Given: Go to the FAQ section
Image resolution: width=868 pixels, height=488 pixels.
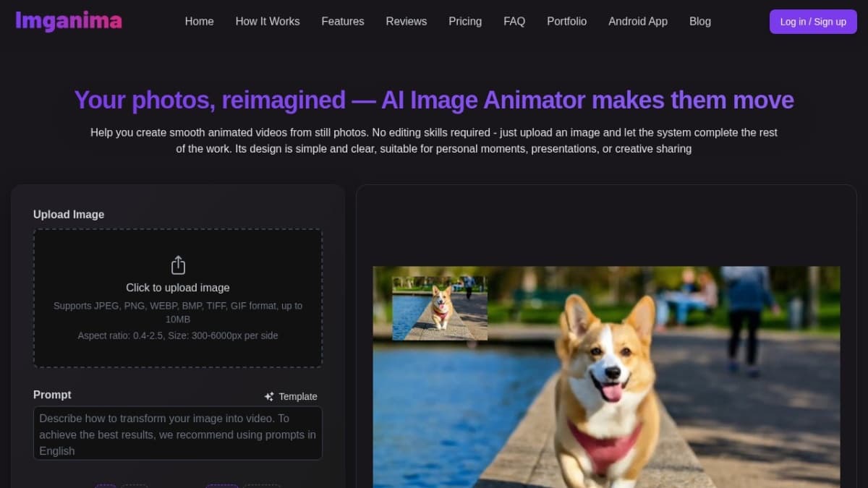Looking at the screenshot, I should (x=514, y=22).
